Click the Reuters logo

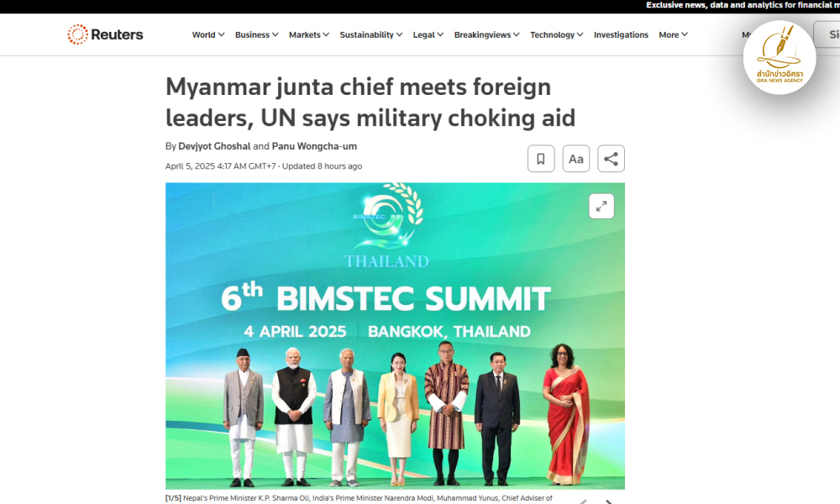point(105,34)
